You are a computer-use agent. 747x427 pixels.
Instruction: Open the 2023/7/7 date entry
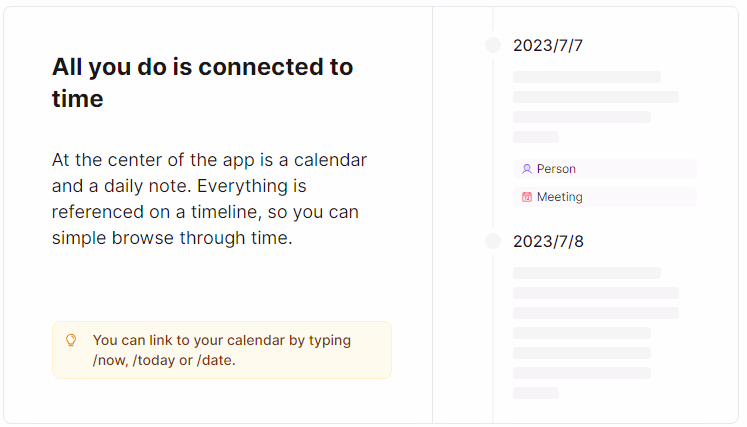(547, 45)
